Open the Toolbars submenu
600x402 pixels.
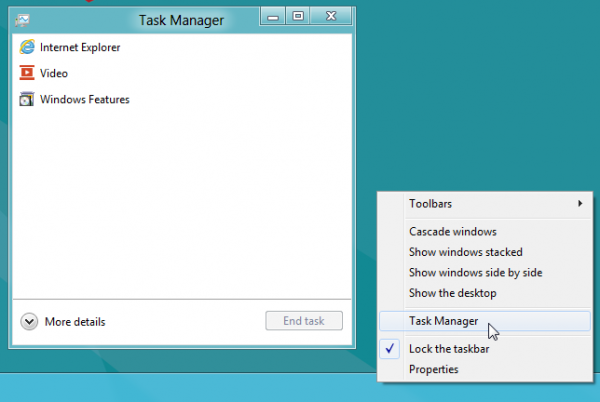tap(485, 204)
